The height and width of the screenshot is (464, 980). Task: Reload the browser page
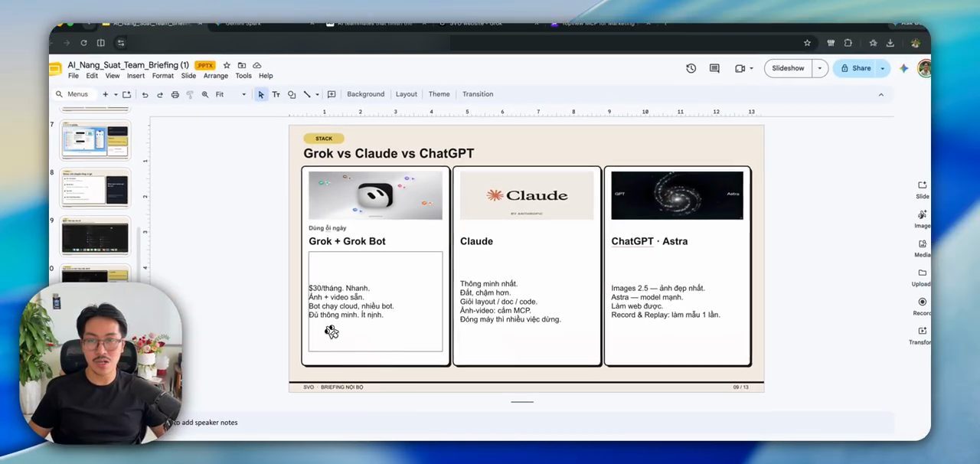click(x=83, y=43)
